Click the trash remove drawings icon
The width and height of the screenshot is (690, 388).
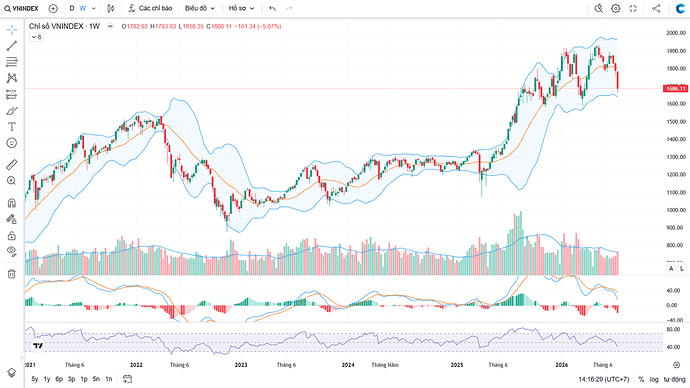[x=12, y=274]
